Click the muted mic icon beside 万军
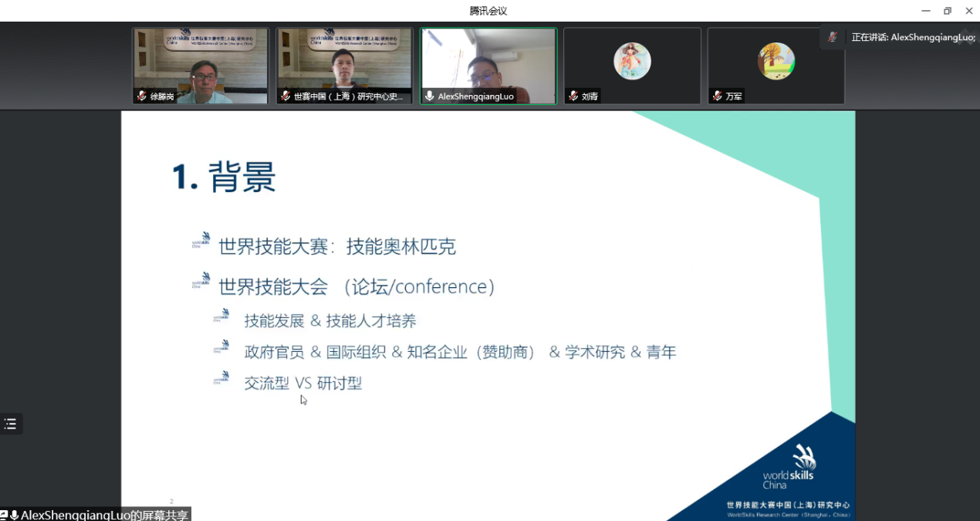 click(717, 96)
